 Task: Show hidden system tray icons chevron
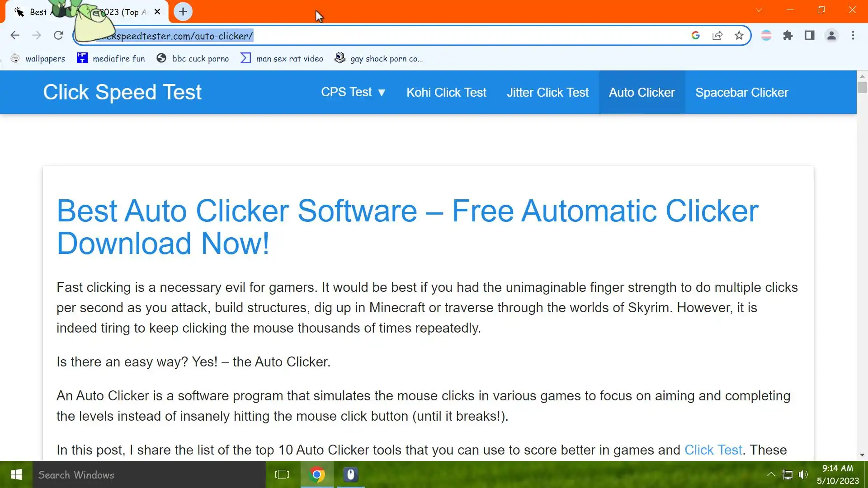(771, 474)
